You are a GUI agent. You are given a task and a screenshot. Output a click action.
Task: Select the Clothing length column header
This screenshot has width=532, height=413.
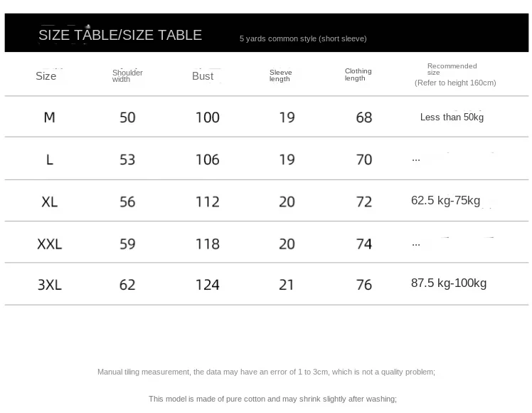358,75
